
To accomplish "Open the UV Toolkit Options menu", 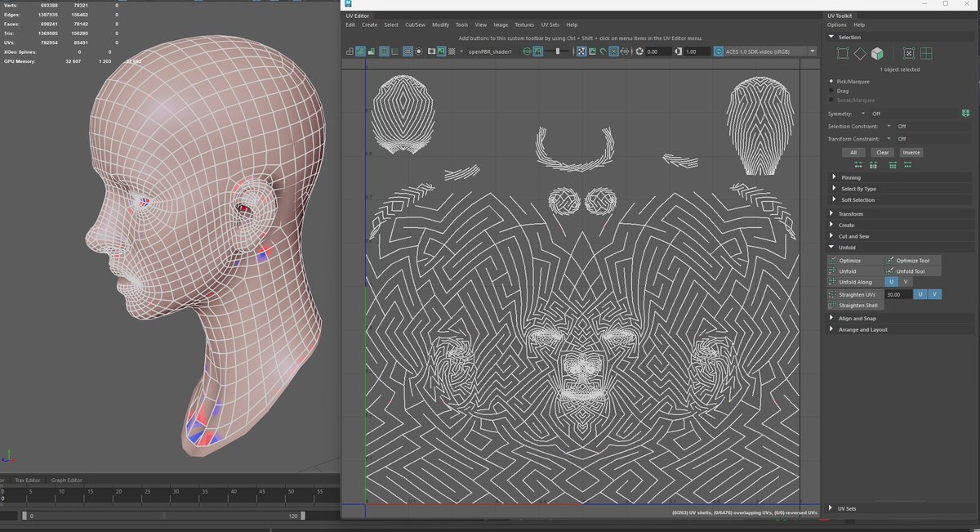I will point(836,25).
